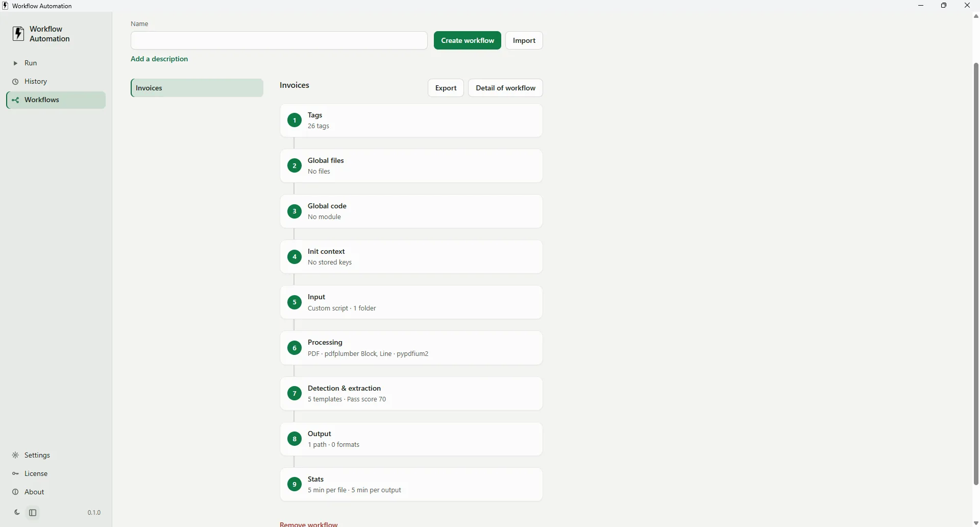
Task: Focus the workflow Name input field
Action: (x=279, y=40)
